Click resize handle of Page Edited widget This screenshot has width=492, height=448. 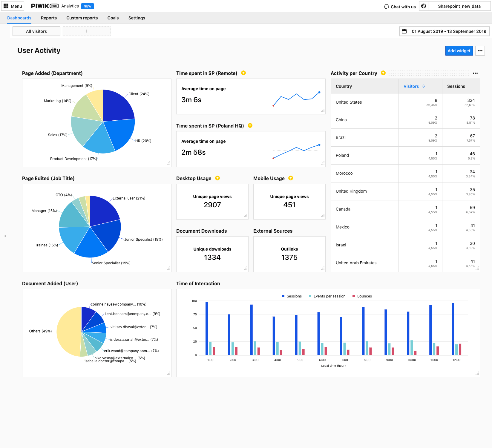[x=169, y=269]
